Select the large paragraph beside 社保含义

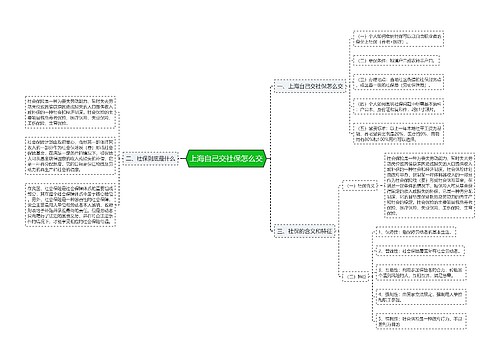click(429, 186)
